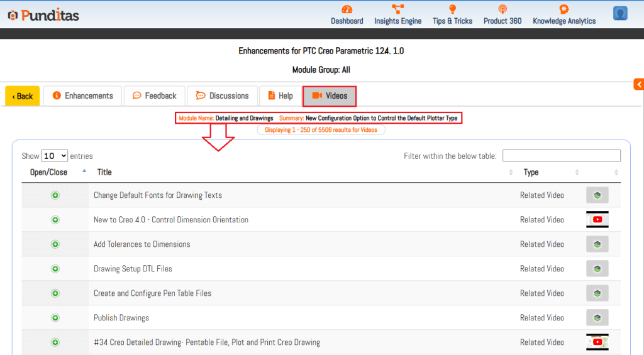Screen dimensions: 644x355
Task: Open video icon for Publish Drawings row
Action: click(x=597, y=318)
